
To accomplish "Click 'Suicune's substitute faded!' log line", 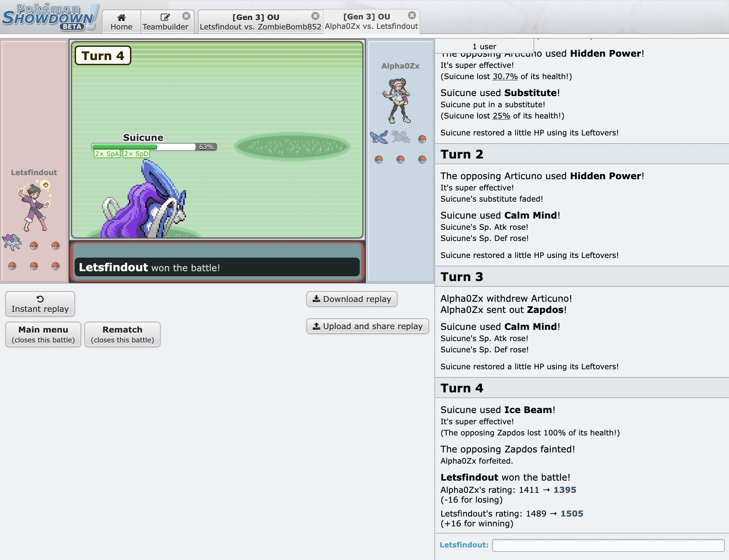I will click(491, 199).
